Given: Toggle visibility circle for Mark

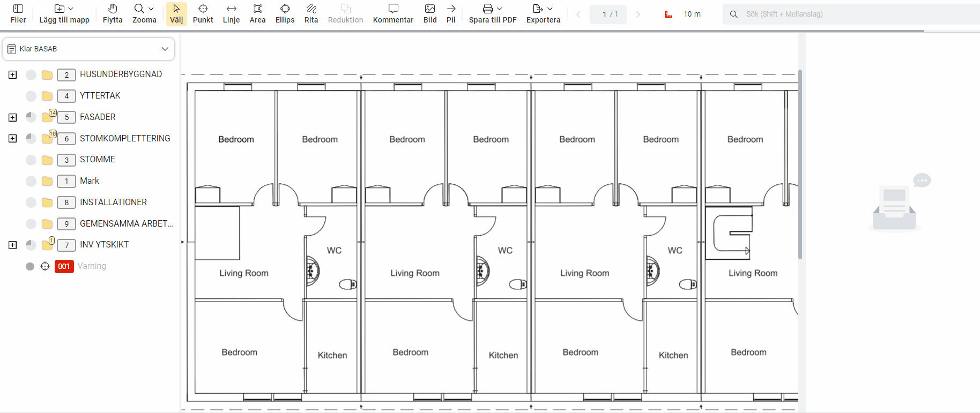Looking at the screenshot, I should 31,181.
